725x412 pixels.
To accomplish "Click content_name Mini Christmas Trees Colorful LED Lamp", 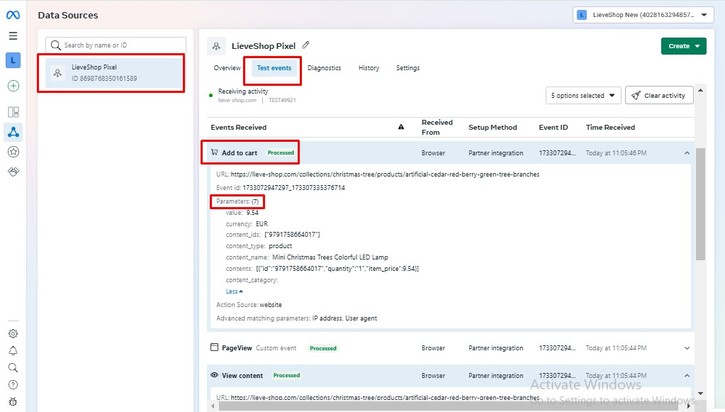I will pyautogui.click(x=330, y=257).
